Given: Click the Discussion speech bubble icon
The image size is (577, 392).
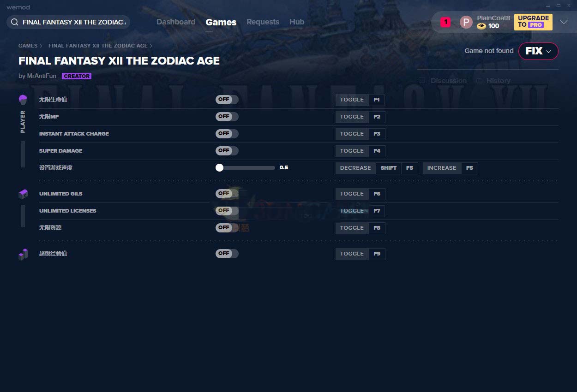Looking at the screenshot, I should tap(422, 81).
